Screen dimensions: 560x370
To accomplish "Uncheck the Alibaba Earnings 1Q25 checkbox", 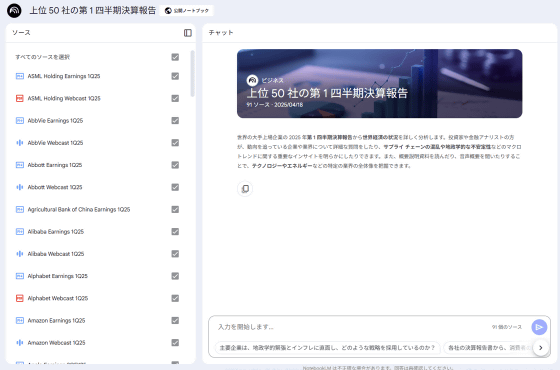I will tap(175, 231).
